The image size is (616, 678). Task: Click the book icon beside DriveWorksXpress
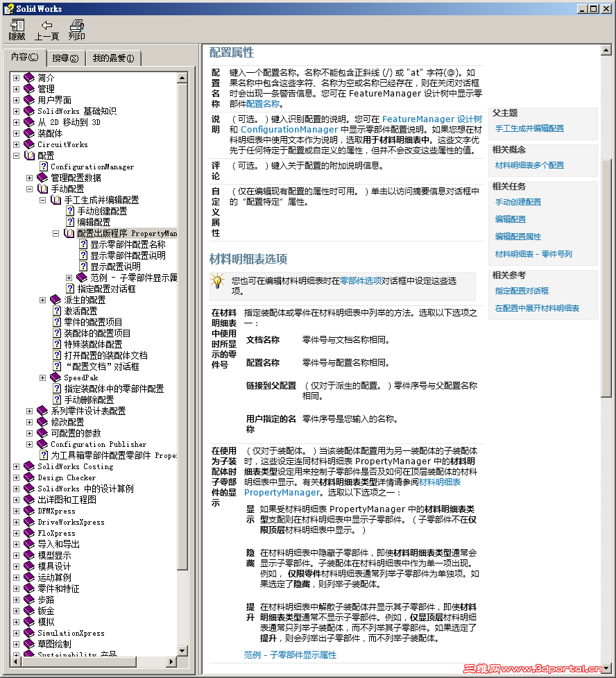(29, 523)
